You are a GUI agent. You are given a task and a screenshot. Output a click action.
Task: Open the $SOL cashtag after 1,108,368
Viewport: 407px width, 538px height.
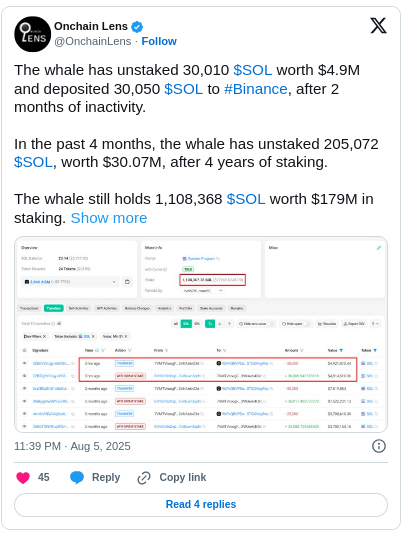click(x=246, y=199)
